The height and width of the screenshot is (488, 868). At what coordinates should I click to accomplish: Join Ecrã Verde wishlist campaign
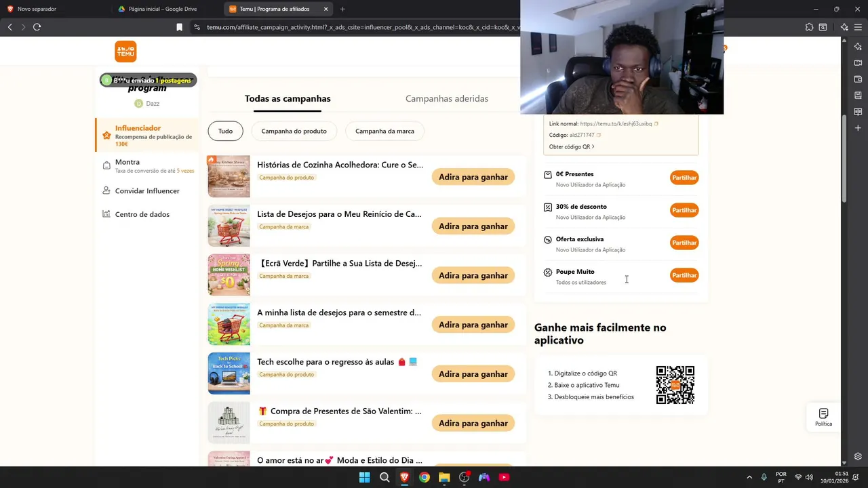click(x=473, y=275)
